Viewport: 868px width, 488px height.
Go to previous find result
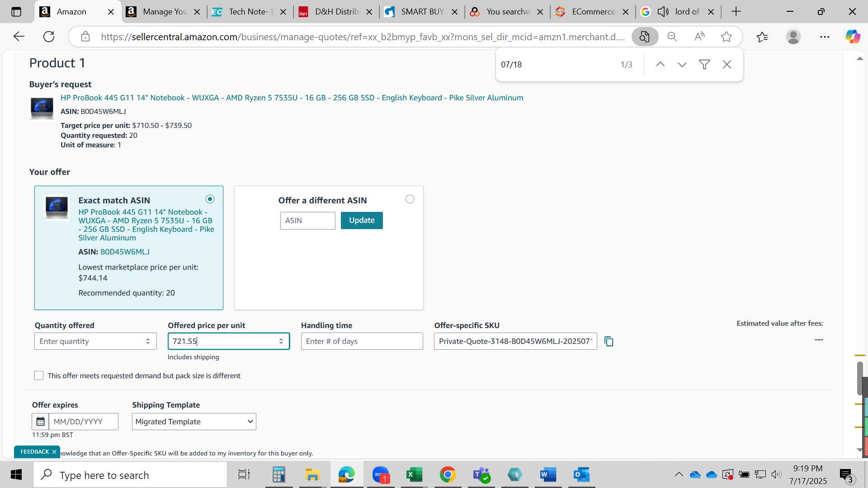coord(660,65)
